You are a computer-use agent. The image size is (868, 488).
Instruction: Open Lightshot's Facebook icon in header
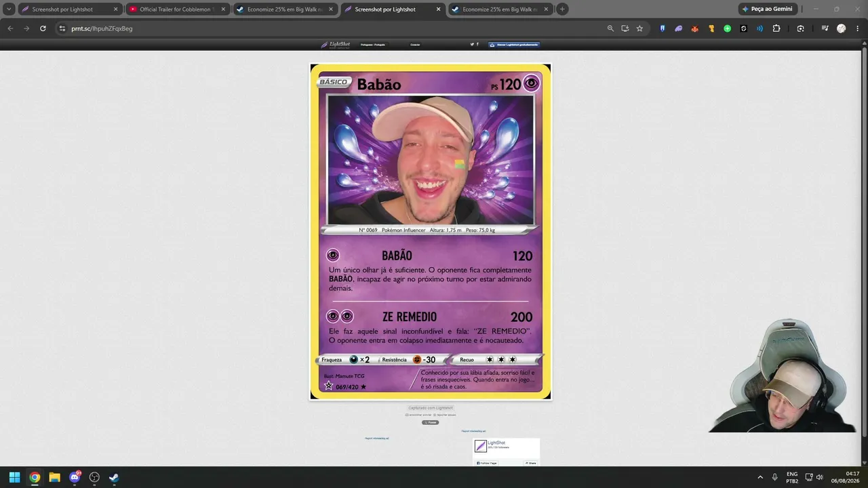coord(477,44)
